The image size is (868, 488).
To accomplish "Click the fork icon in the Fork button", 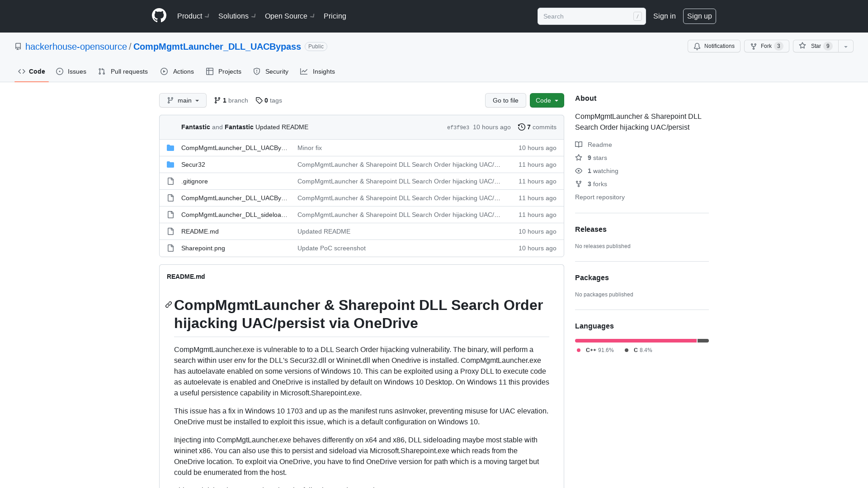I will tap(754, 46).
